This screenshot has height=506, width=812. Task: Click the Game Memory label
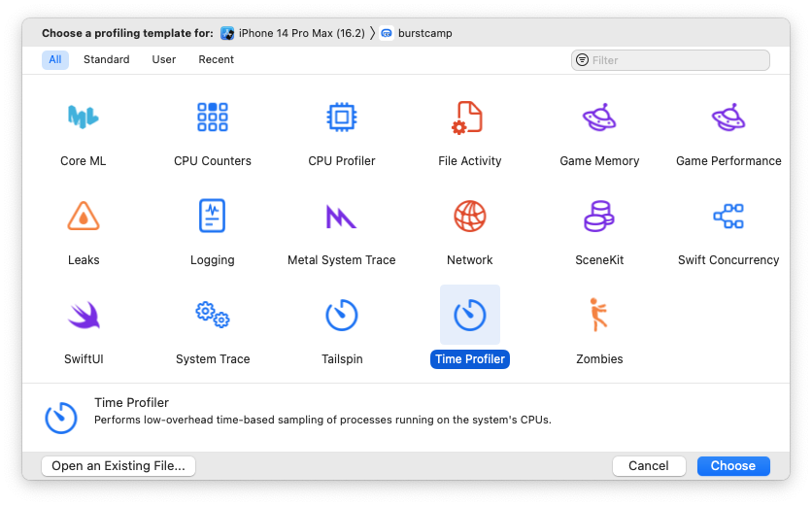pyautogui.click(x=599, y=161)
